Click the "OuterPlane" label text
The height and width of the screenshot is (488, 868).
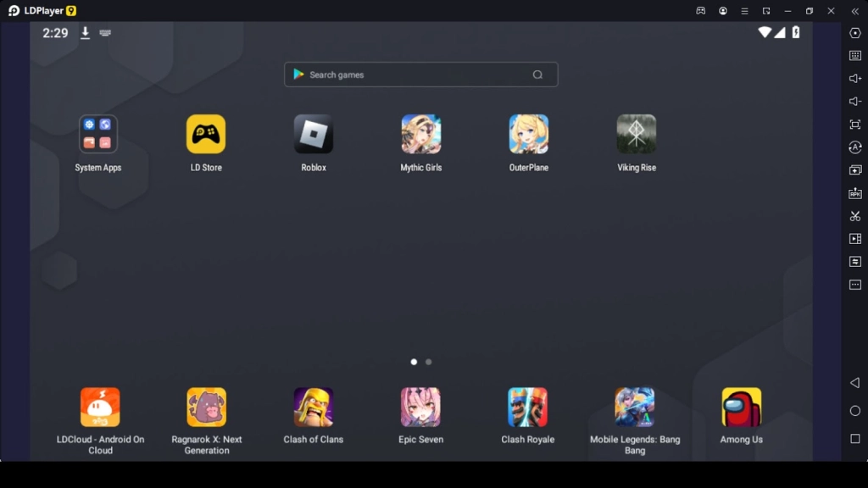coord(529,168)
